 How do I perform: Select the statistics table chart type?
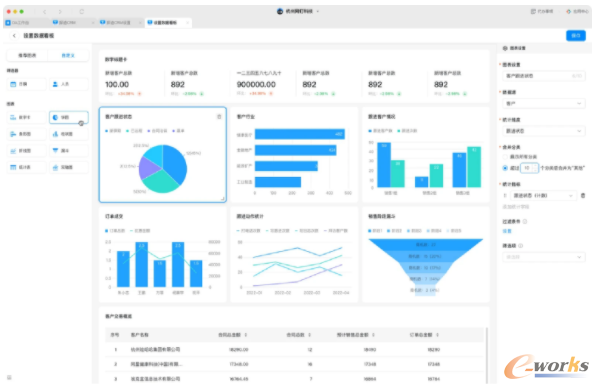[x=26, y=167]
